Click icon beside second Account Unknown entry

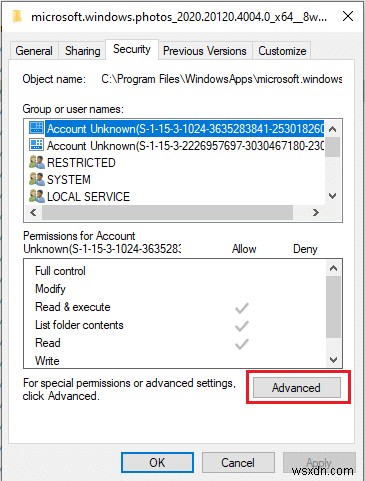36,145
